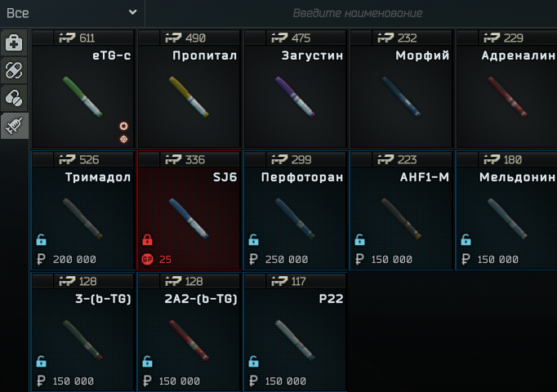Click the red target marker on eTG-c
This screenshot has height=392, width=557.
coord(123,139)
